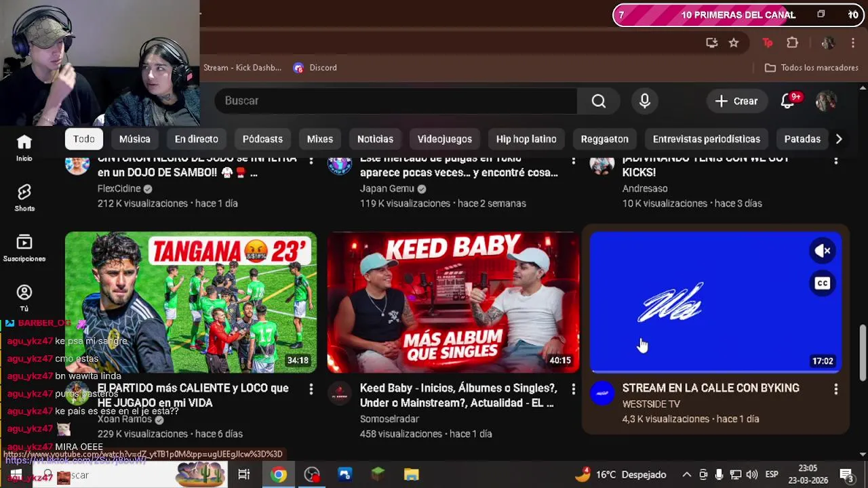Open the Somoselradar channel avatar
This screenshot has height=488, width=868.
point(340,393)
